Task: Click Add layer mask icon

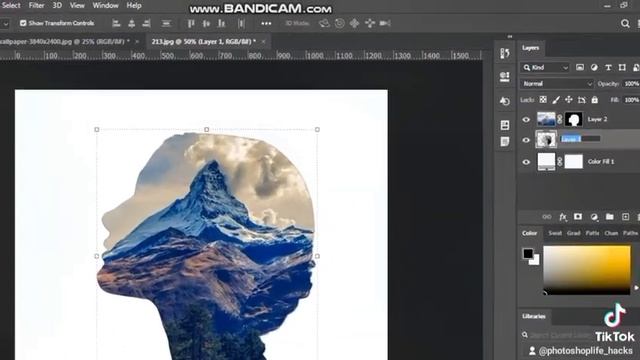Action: 578,217
